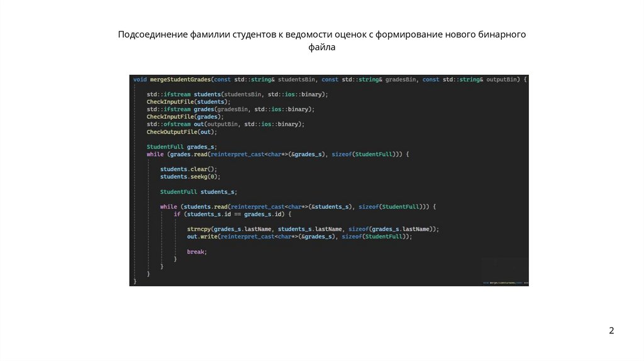
Task: Click the "out.write(reinterpret_cast" line
Action: point(299,236)
